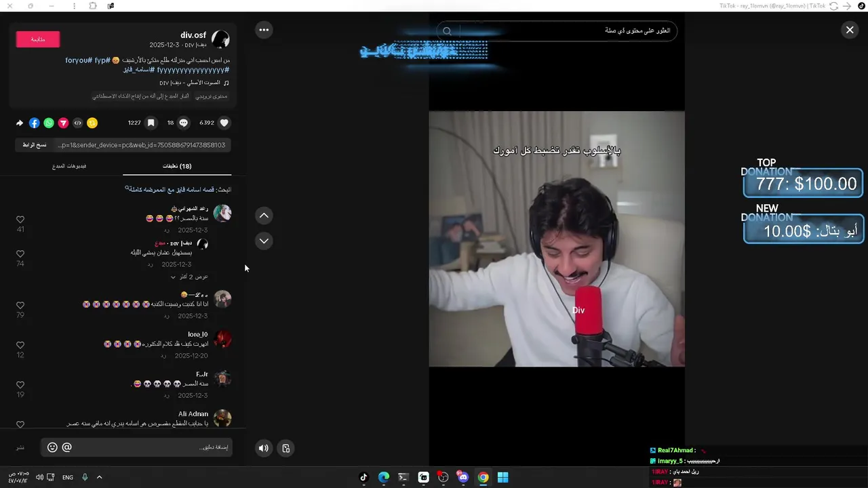Screen dimensions: 868x488
Task: Open original sound music link
Action: click(194, 83)
